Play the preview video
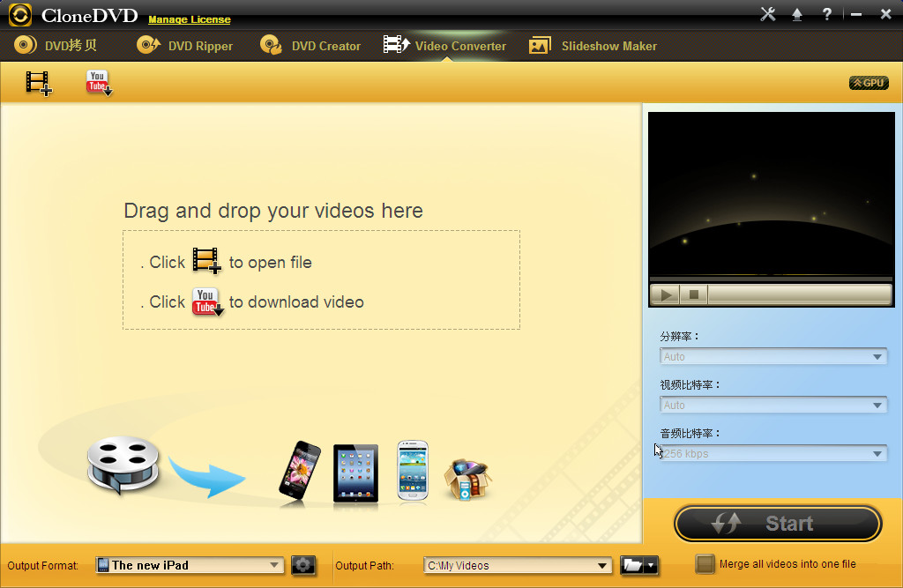Image resolution: width=903 pixels, height=588 pixels. coord(666,294)
